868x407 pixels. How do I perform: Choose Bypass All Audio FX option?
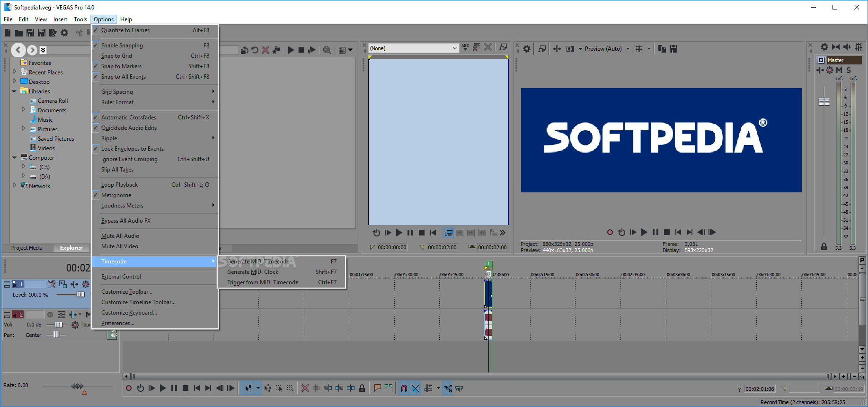(155, 221)
